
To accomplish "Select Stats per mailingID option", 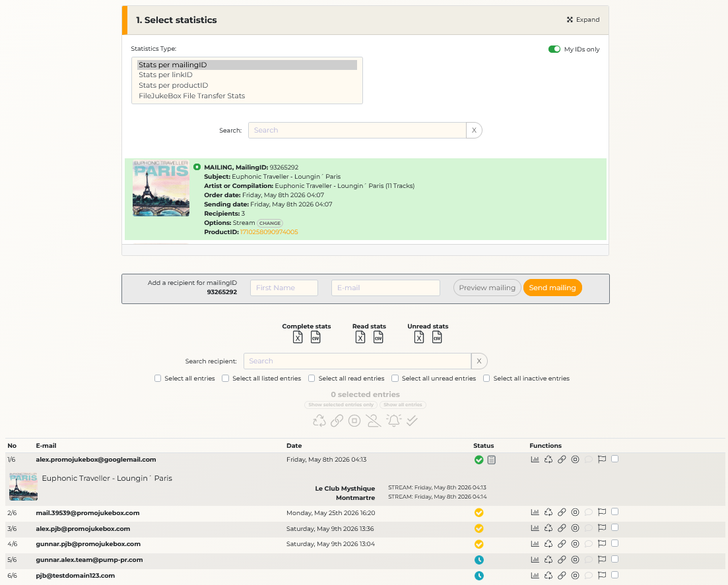I will [247, 65].
